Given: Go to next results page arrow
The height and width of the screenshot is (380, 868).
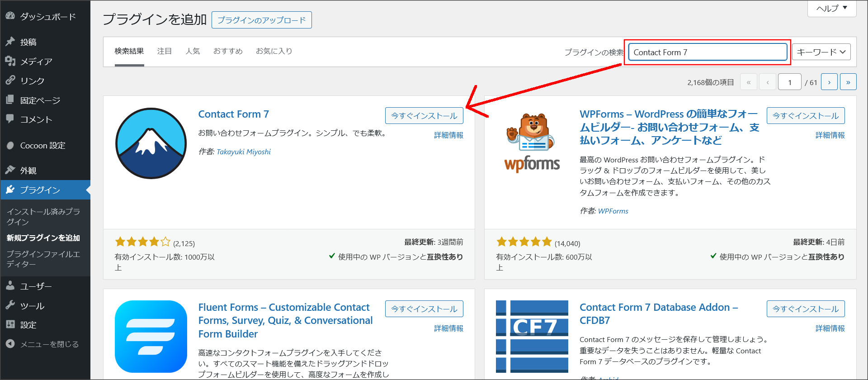Looking at the screenshot, I should pos(829,82).
